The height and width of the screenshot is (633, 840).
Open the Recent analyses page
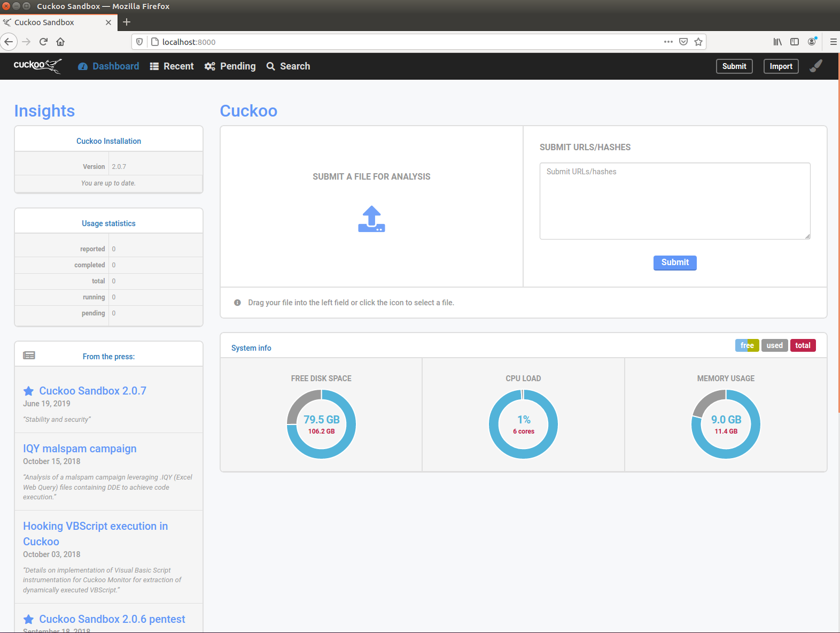(x=172, y=66)
